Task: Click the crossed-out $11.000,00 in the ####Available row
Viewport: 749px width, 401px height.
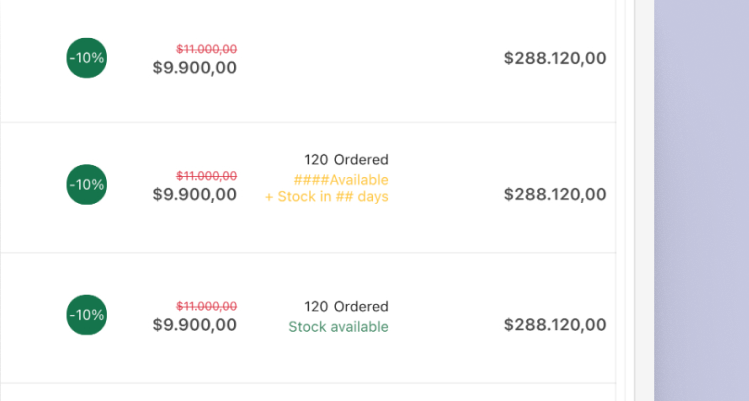Action: [206, 176]
